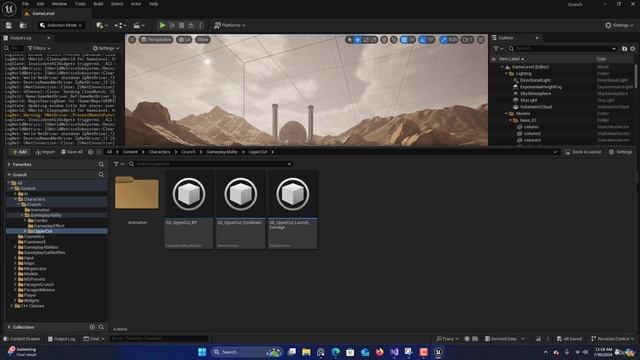640x360 pixels.
Task: Click Dock in Layout button
Action: pyautogui.click(x=583, y=152)
